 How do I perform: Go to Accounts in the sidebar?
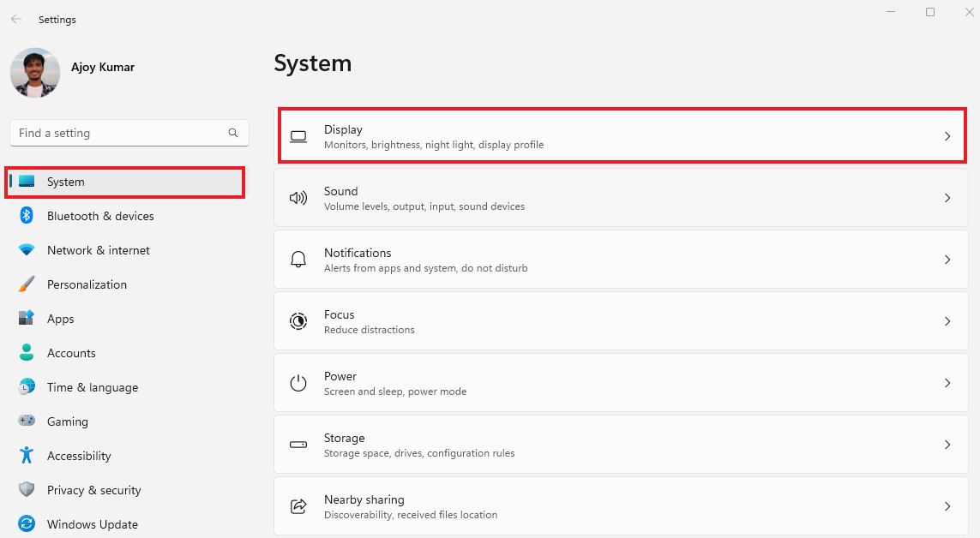coord(71,353)
